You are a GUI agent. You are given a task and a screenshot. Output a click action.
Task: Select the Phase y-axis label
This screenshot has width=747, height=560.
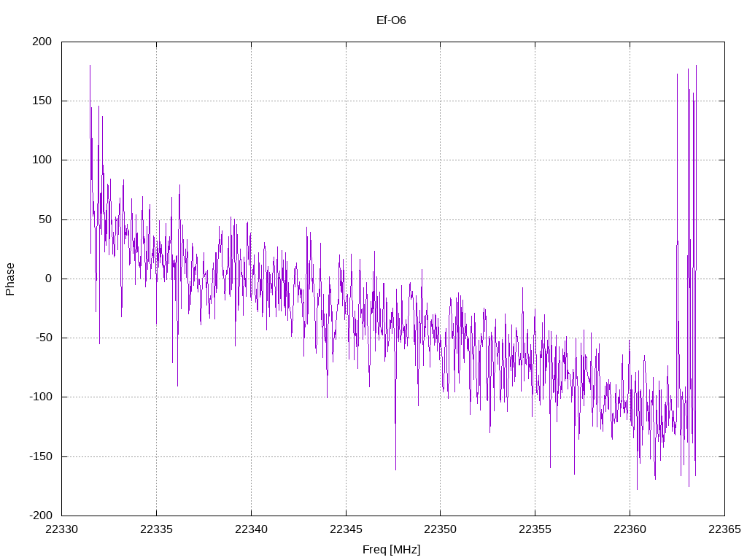point(10,279)
